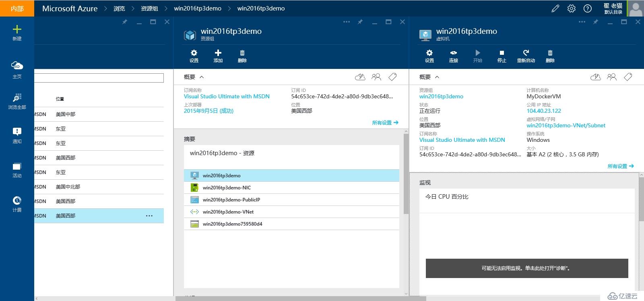
Task: Click quick start cloud icon in resource group blade
Action: (360, 77)
